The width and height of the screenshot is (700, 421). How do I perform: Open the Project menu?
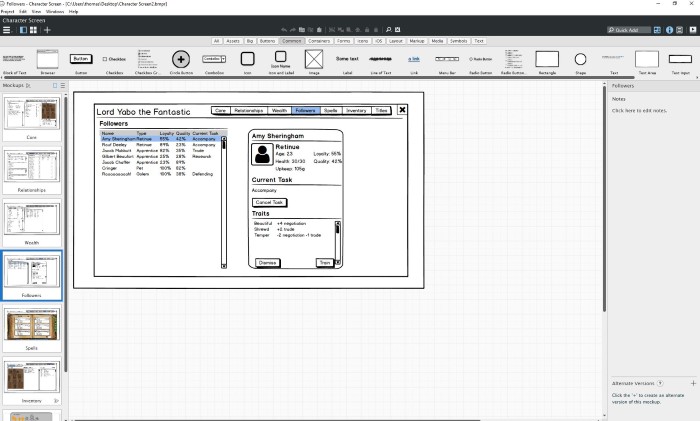8,12
